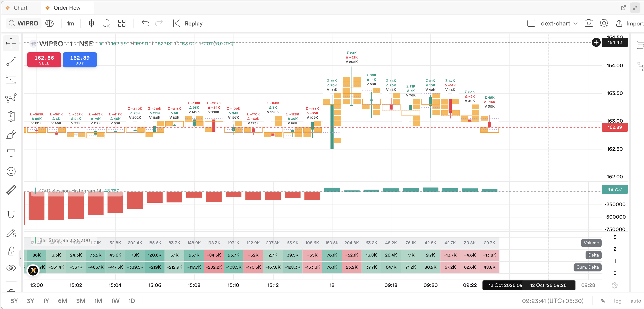
Task: Set the range to 5Y
Action: pos(14,301)
